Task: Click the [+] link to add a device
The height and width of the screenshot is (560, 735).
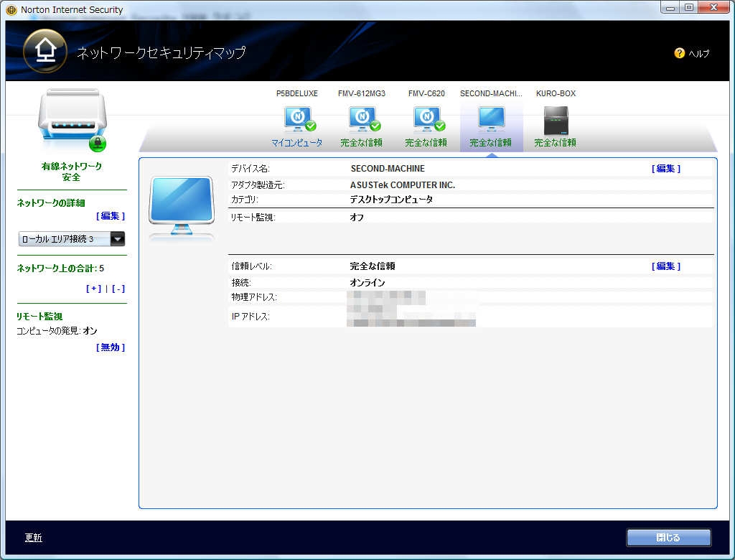Action: tap(93, 289)
